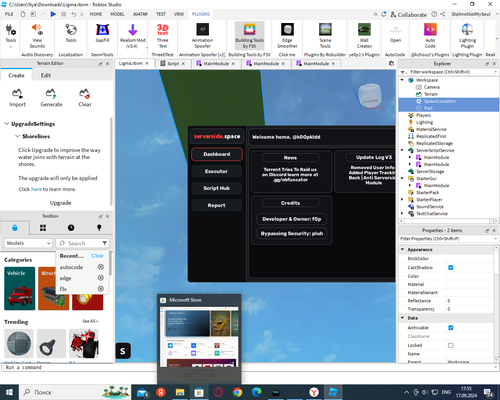Viewport: 500px width, 400px height.
Task: Click the Upgrade shorelines button
Action: tap(60, 203)
